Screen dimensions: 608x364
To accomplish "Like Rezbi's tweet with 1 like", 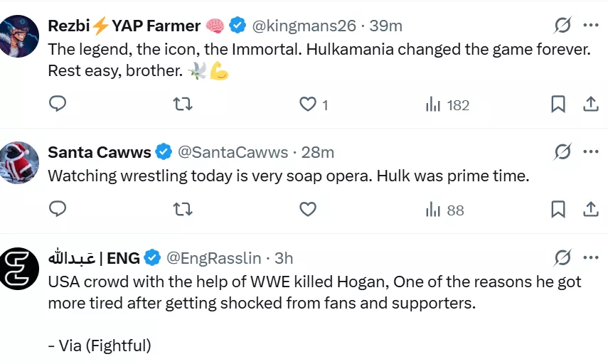I will tap(307, 105).
